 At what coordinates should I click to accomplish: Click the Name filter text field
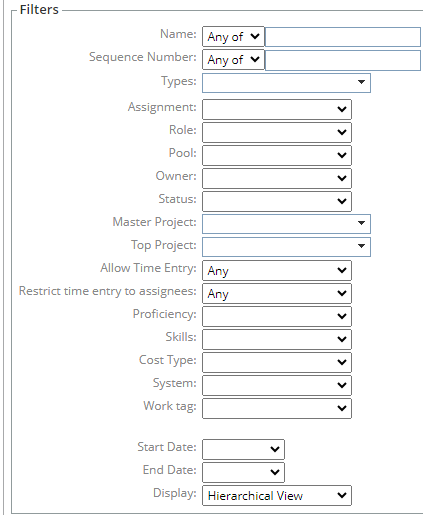click(343, 37)
